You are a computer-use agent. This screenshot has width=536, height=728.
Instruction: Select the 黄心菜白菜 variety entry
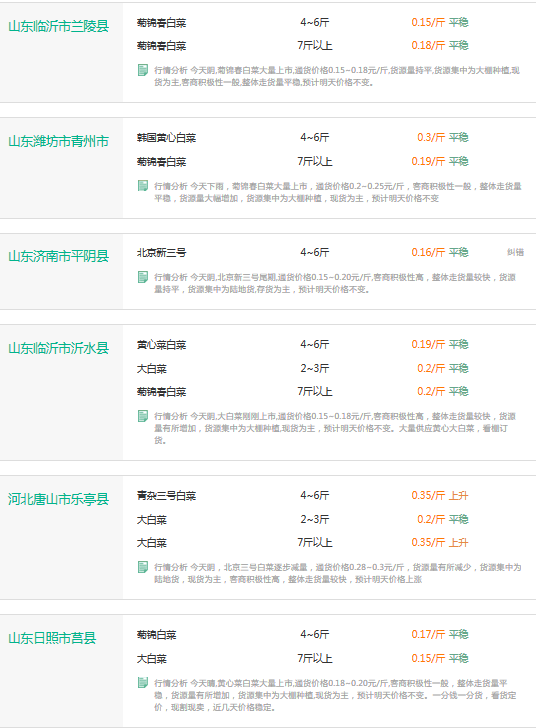click(161, 345)
